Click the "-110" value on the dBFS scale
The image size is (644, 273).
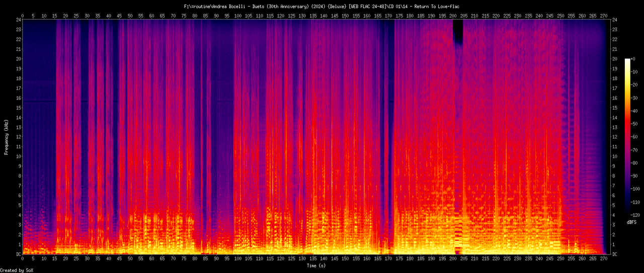pyautogui.click(x=636, y=202)
